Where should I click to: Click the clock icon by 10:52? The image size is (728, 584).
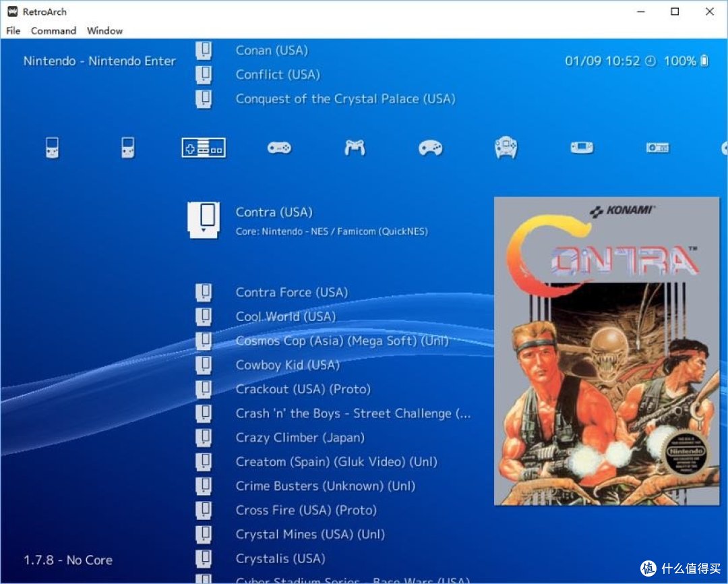650,61
